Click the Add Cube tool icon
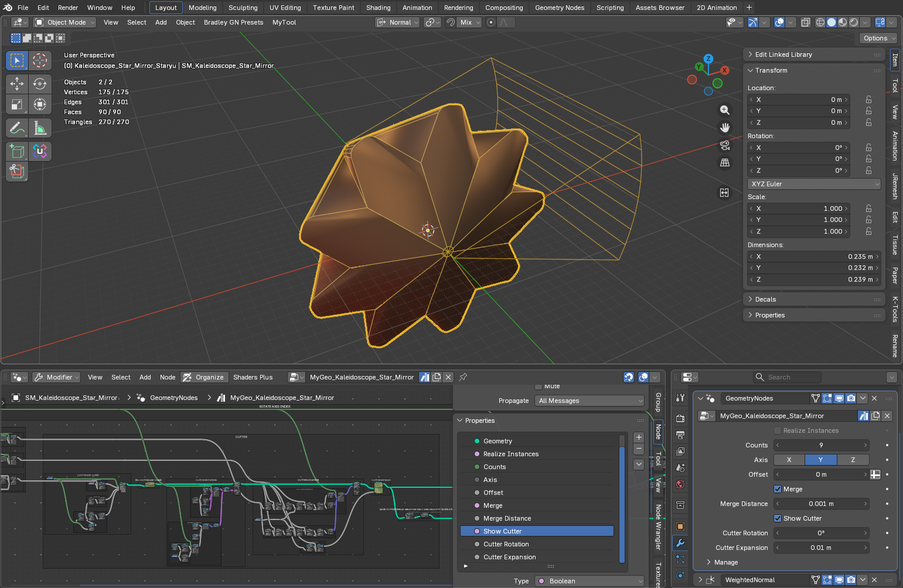This screenshot has width=903, height=588. click(x=17, y=151)
